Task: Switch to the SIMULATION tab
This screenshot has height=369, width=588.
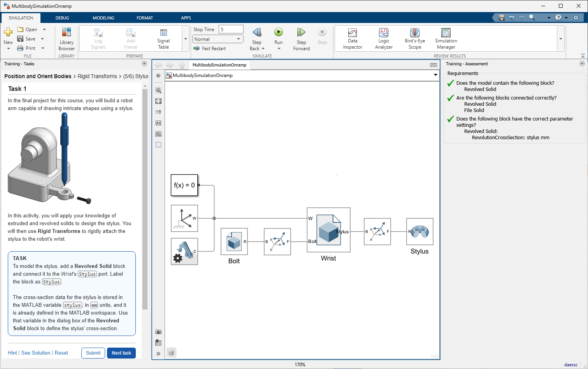Action: [x=21, y=18]
